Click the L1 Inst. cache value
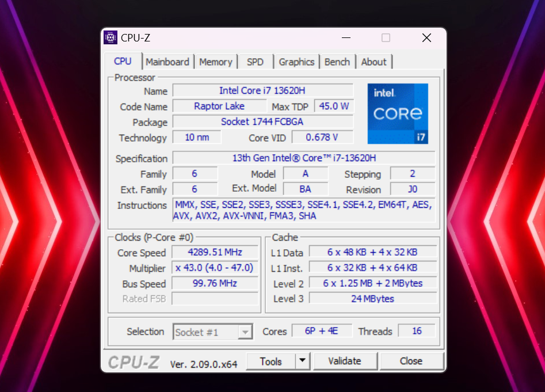Image resolution: width=545 pixels, height=392 pixels. (x=372, y=268)
